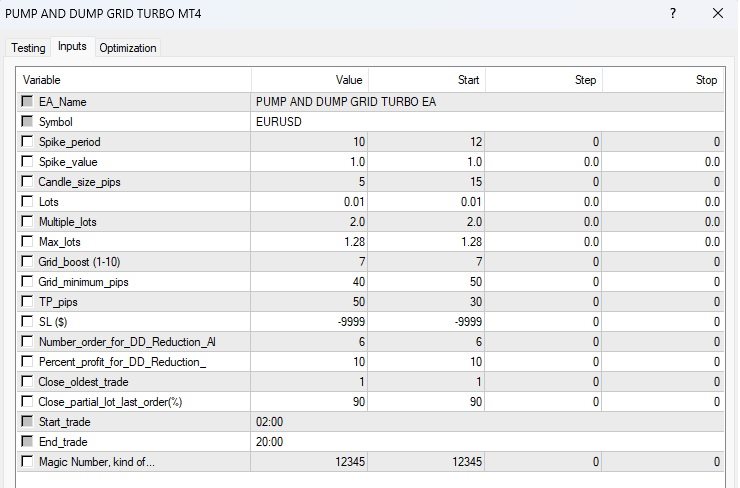The width and height of the screenshot is (740, 488).
Task: Click the Step column header
Action: click(x=544, y=80)
